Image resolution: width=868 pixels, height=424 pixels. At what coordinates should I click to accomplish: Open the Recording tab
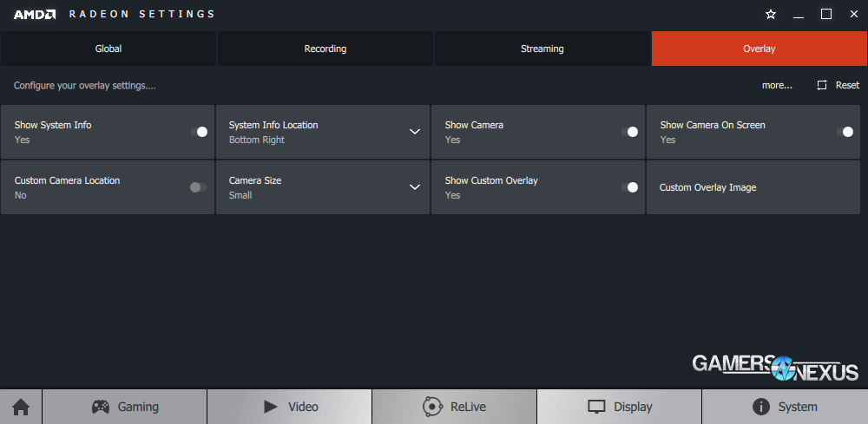coord(325,49)
